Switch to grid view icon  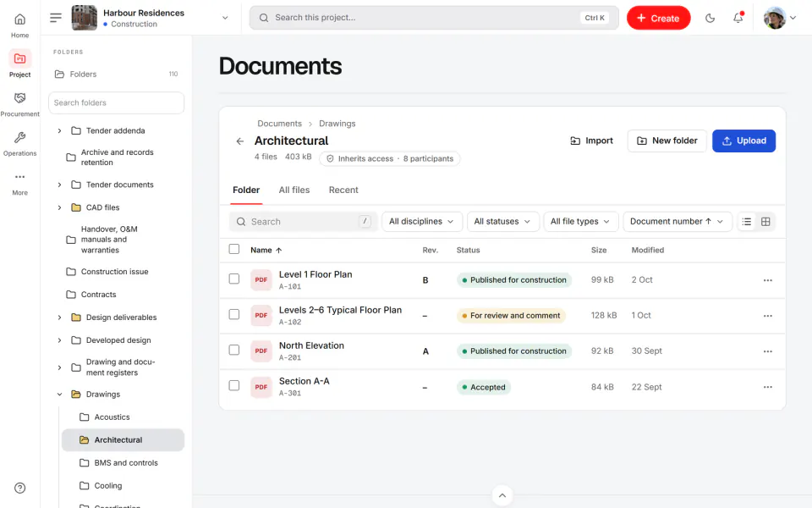[765, 221]
